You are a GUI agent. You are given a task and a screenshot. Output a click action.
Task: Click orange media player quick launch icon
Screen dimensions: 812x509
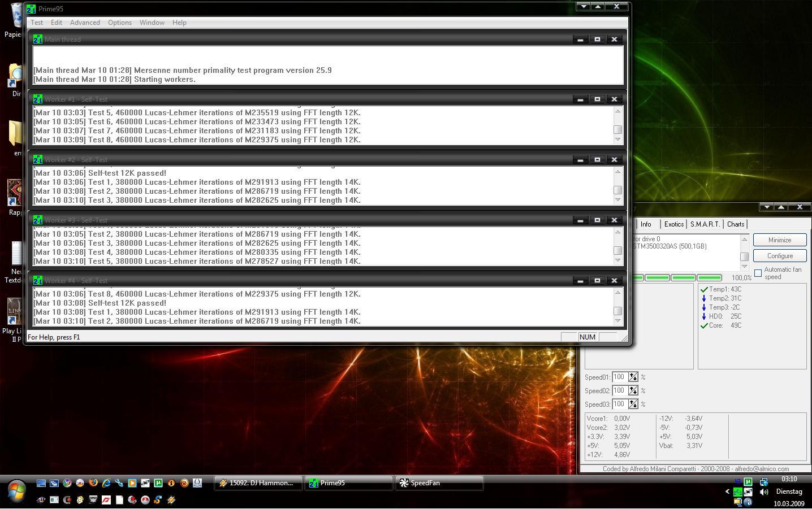(132, 483)
